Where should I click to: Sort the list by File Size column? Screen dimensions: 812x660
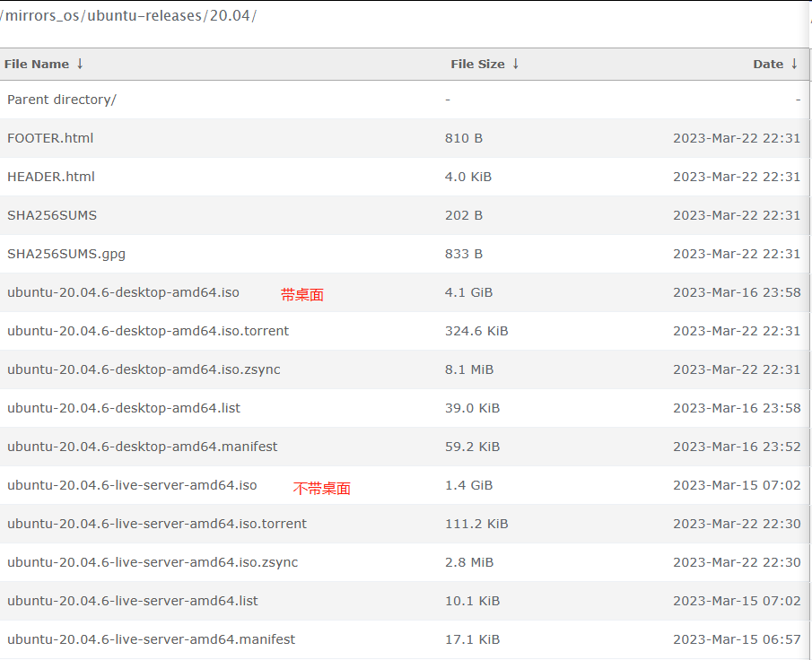(477, 65)
